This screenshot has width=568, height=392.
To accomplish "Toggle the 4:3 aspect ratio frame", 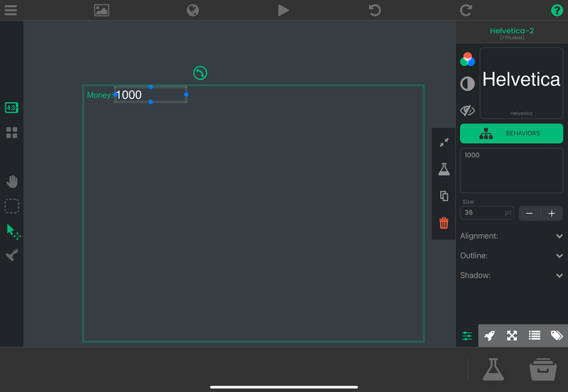I will click(x=11, y=108).
